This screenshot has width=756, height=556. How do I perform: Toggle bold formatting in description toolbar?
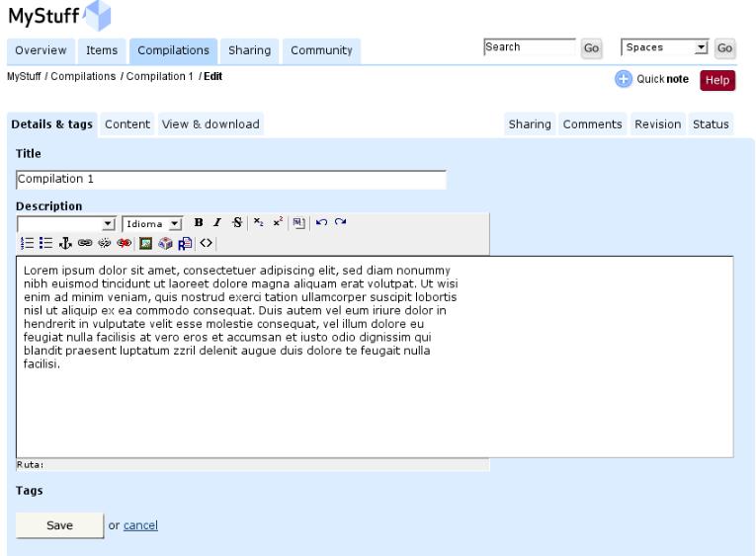click(x=198, y=223)
